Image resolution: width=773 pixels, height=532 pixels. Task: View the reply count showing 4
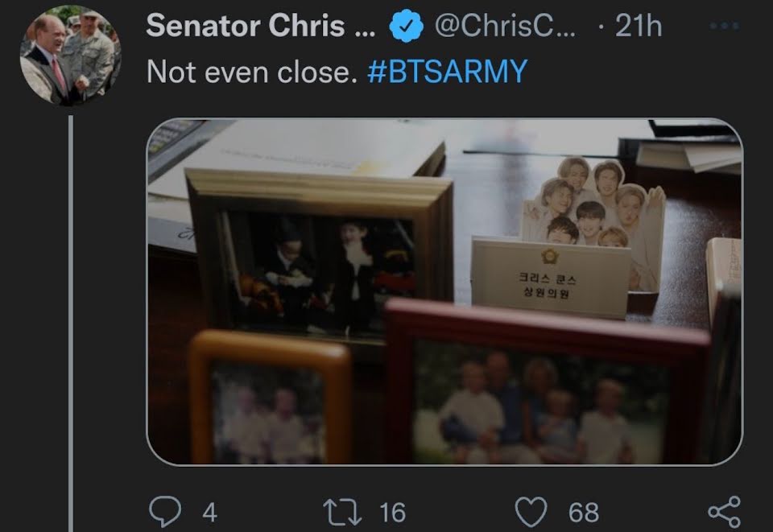click(209, 513)
